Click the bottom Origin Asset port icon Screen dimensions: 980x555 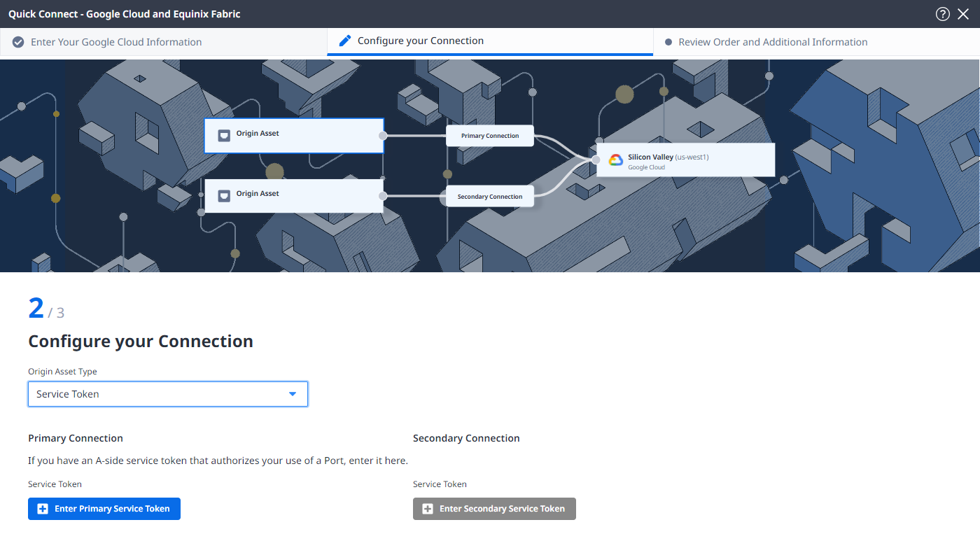click(224, 195)
